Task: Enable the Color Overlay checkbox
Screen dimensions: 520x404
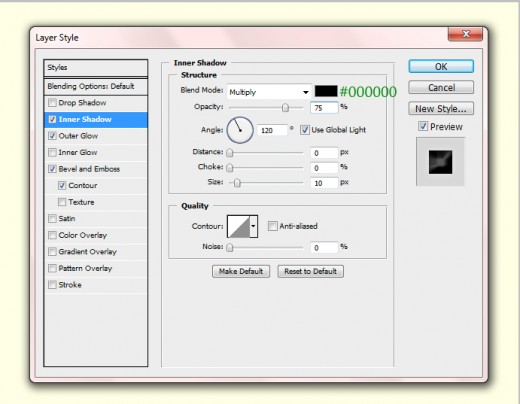Action: coord(52,235)
